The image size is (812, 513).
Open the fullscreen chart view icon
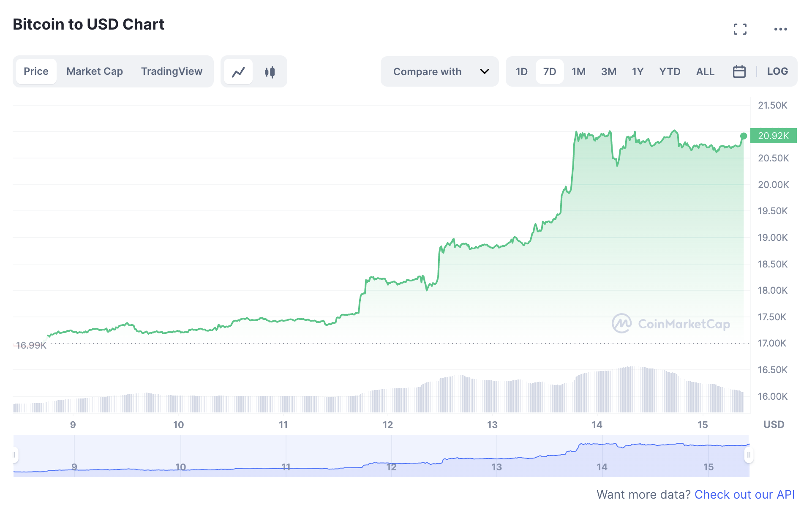tap(740, 29)
